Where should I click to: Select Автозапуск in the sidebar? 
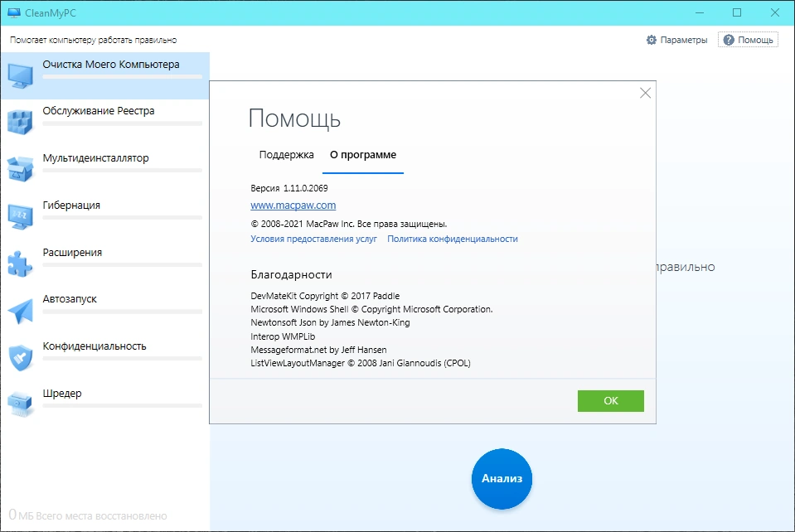[x=105, y=311]
